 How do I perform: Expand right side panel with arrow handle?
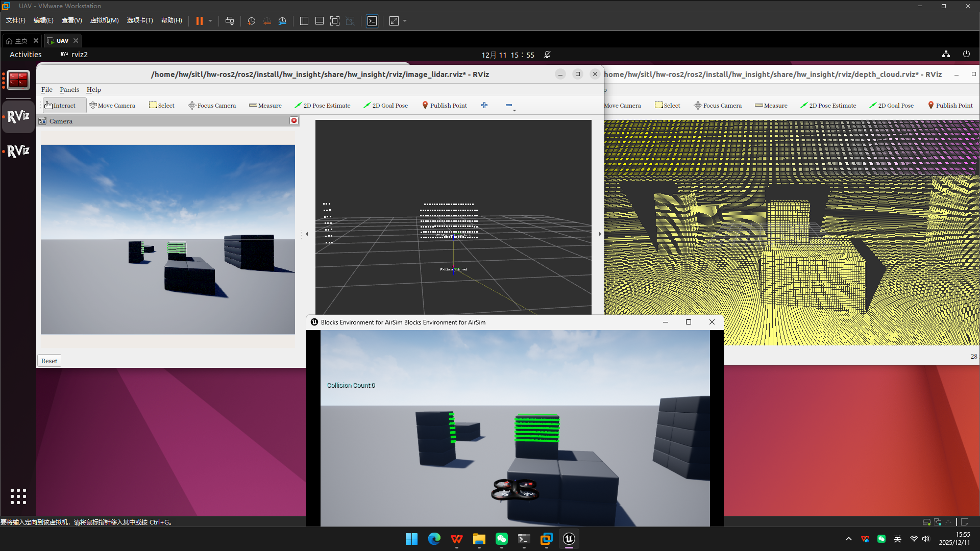[600, 234]
